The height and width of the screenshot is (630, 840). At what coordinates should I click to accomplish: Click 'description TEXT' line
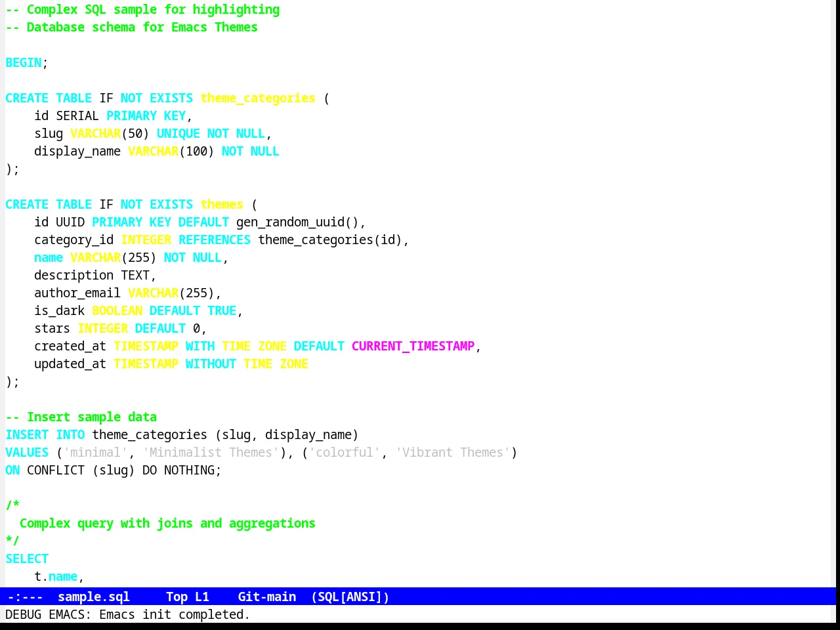[95, 275]
